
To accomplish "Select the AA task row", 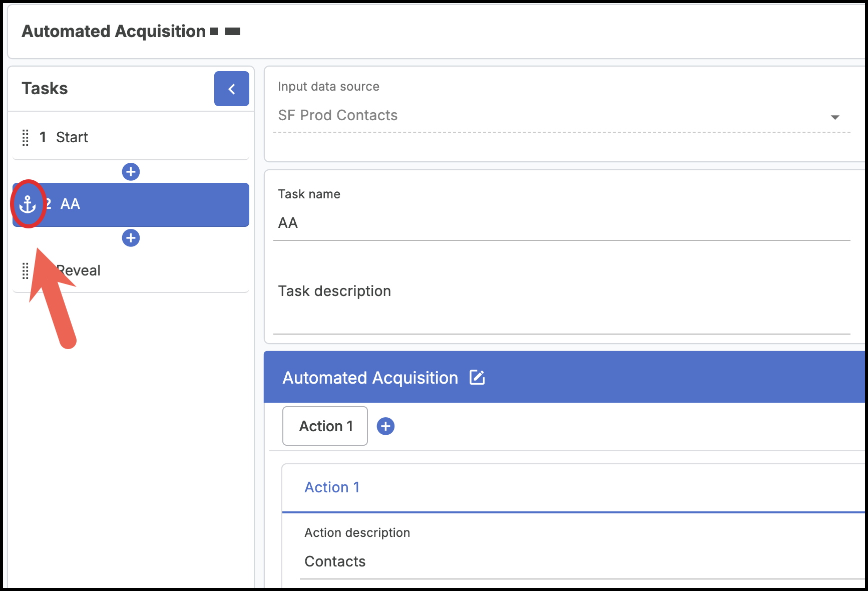I will 150,204.
